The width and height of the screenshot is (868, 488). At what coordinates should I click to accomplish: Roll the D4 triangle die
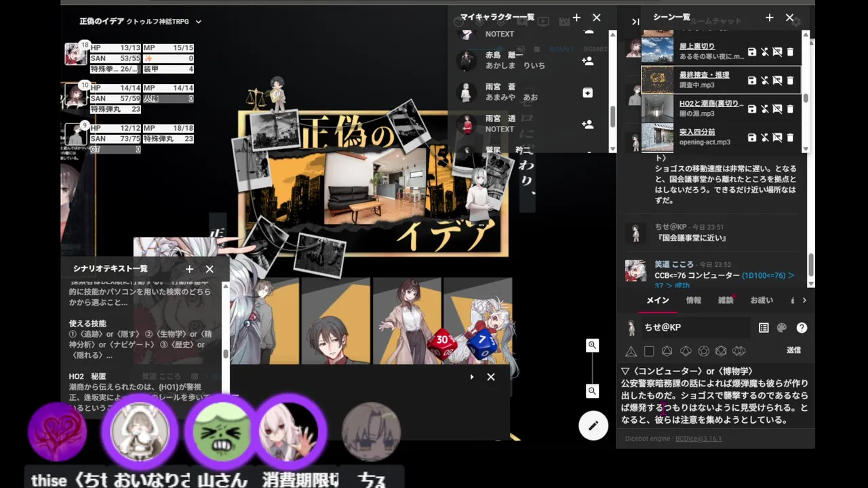click(631, 351)
